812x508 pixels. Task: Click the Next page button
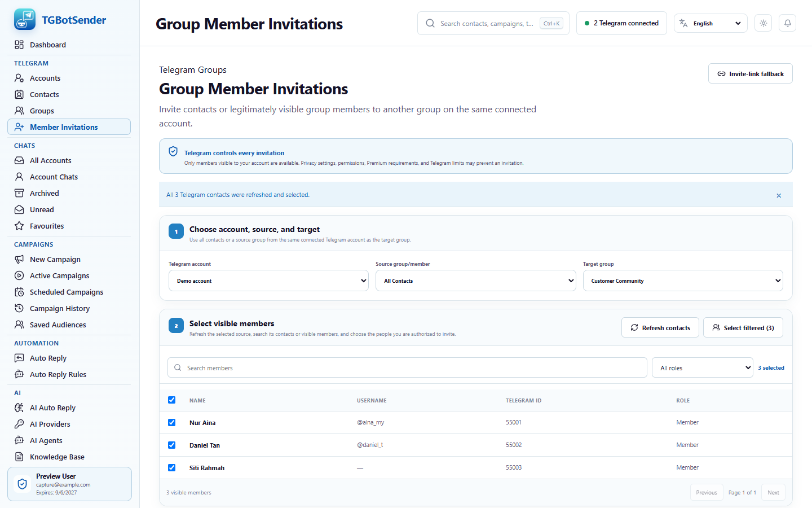click(773, 492)
